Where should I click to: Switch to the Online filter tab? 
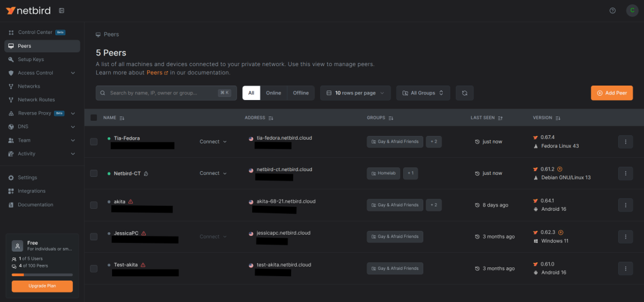pos(273,93)
